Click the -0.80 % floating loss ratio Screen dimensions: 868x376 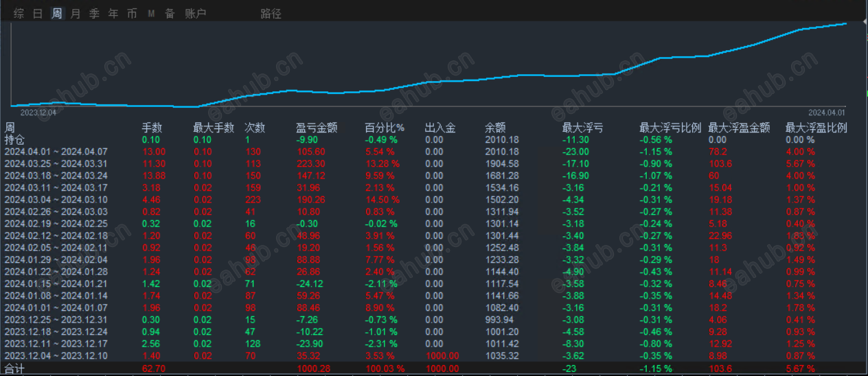click(656, 343)
